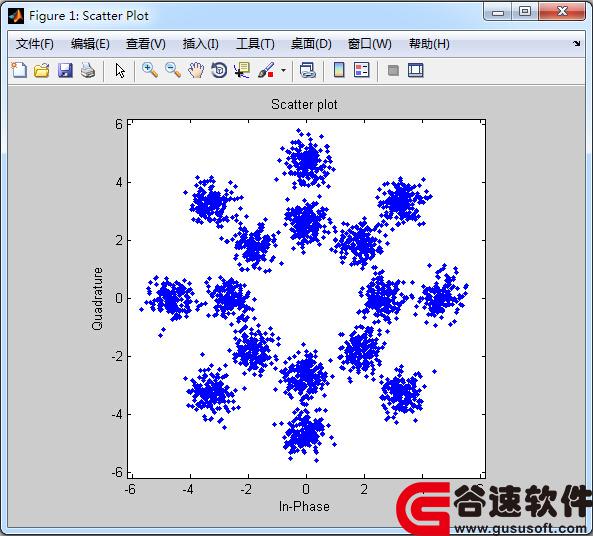The height and width of the screenshot is (536, 593).
Task: Open a file with the folder icon
Action: coord(42,70)
